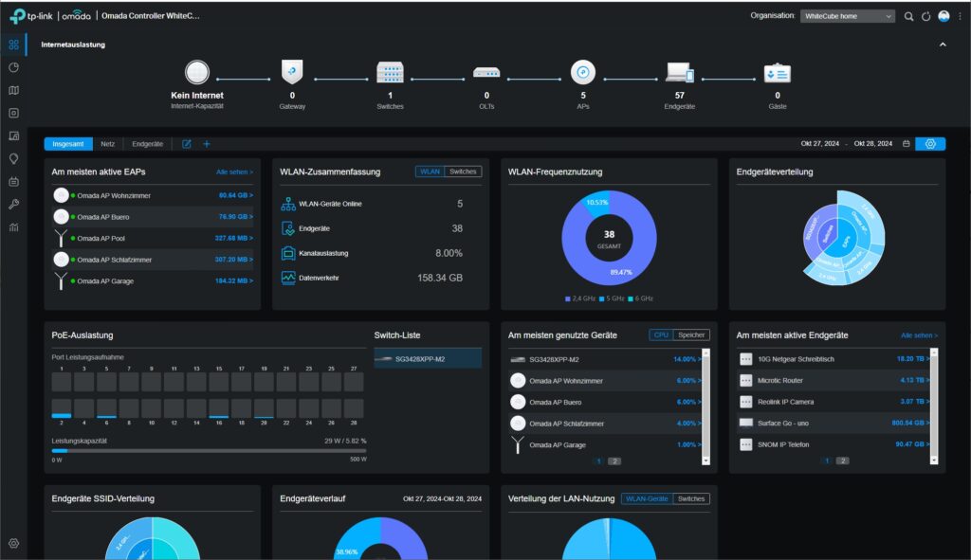The image size is (971, 560).
Task: Show CPU in Am meisten genutzte Geräte
Action: 661,334
